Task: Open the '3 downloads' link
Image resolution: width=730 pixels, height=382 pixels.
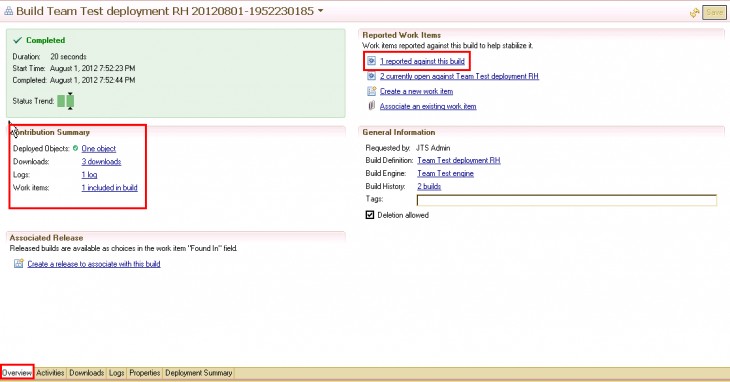Action: point(101,161)
